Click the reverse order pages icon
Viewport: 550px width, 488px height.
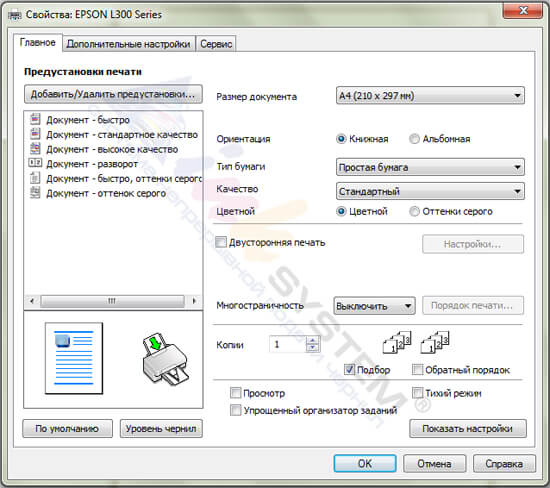click(435, 341)
